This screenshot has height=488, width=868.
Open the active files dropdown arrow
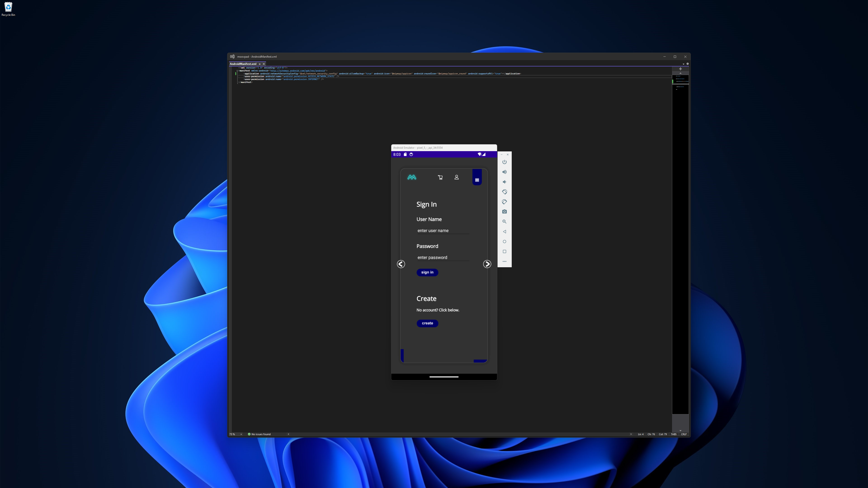pos(683,64)
